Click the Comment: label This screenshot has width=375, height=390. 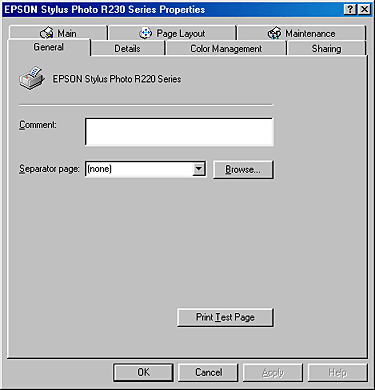[x=38, y=125]
